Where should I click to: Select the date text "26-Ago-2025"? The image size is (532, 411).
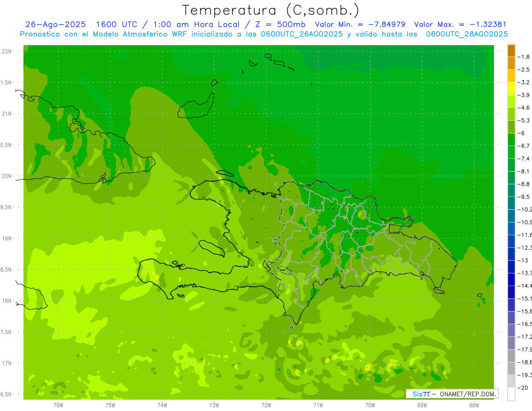(x=56, y=24)
